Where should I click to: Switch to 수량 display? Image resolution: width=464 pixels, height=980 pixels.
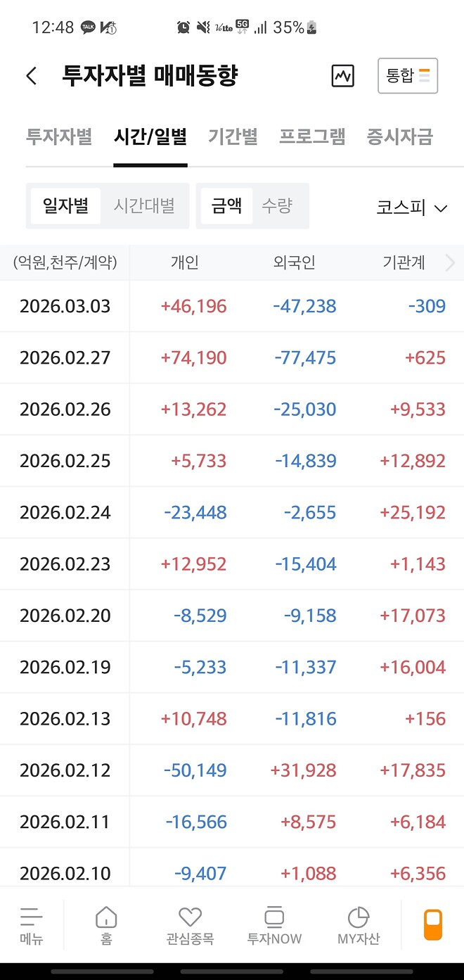(277, 206)
